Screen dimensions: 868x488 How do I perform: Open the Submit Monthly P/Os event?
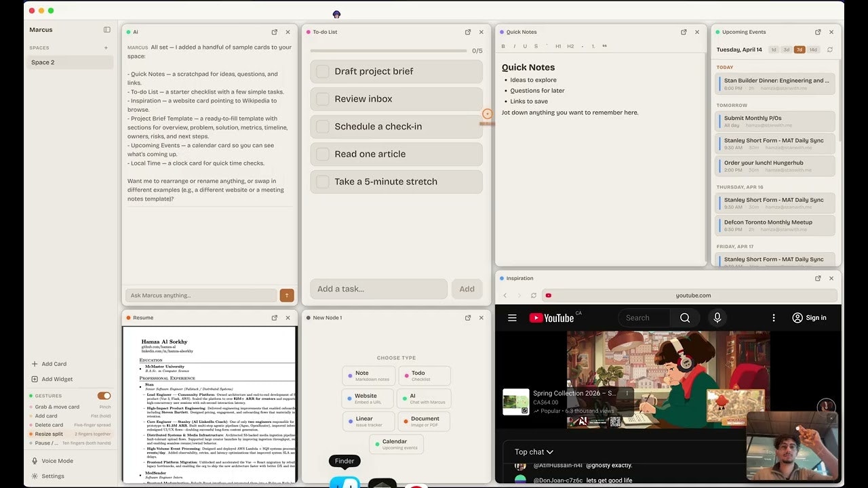click(775, 121)
